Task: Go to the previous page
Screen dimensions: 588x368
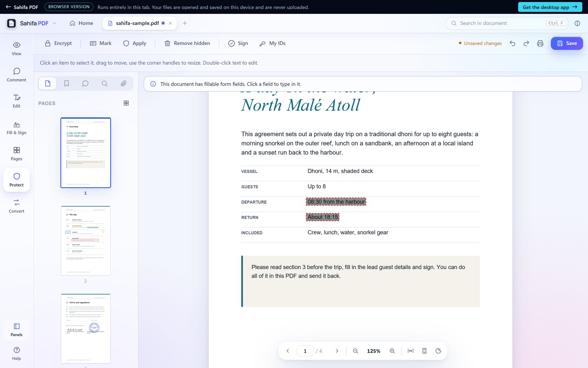Action: (288, 351)
